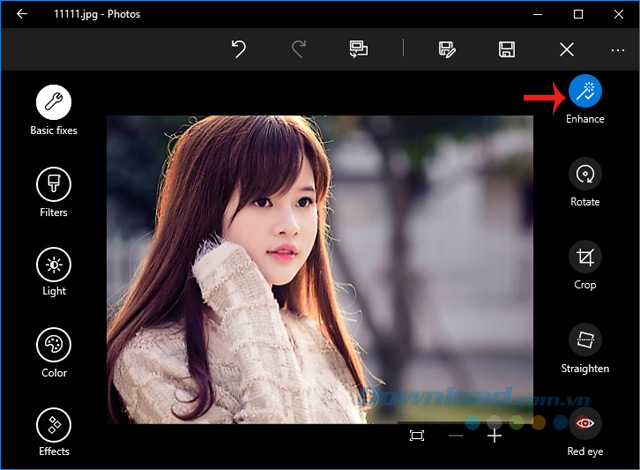640x470 pixels.
Task: Toggle fit-to-window view of the photo
Action: [417, 436]
